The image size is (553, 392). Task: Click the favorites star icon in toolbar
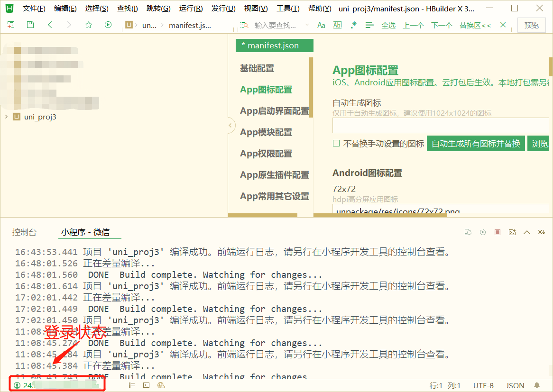pyautogui.click(x=89, y=25)
